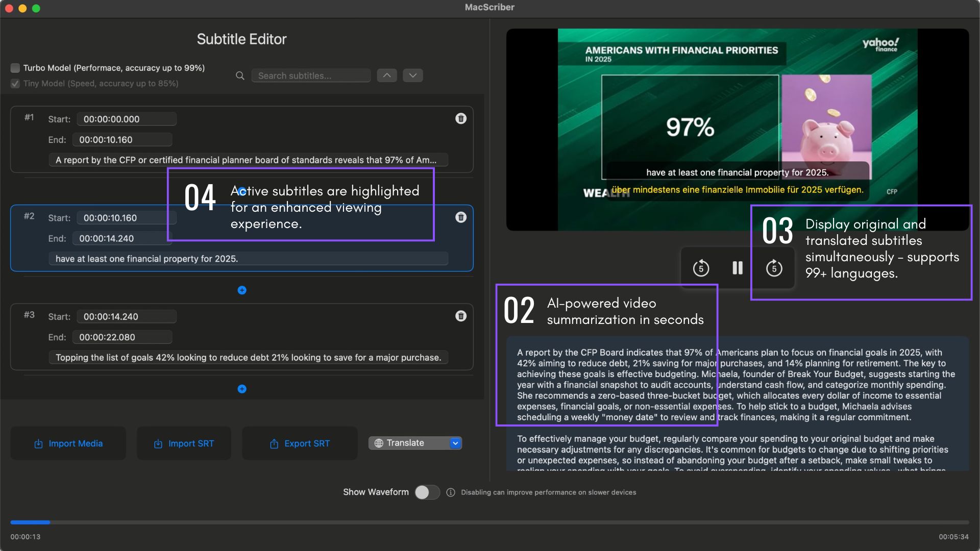Enable Turbo Model checkbox

click(15, 68)
